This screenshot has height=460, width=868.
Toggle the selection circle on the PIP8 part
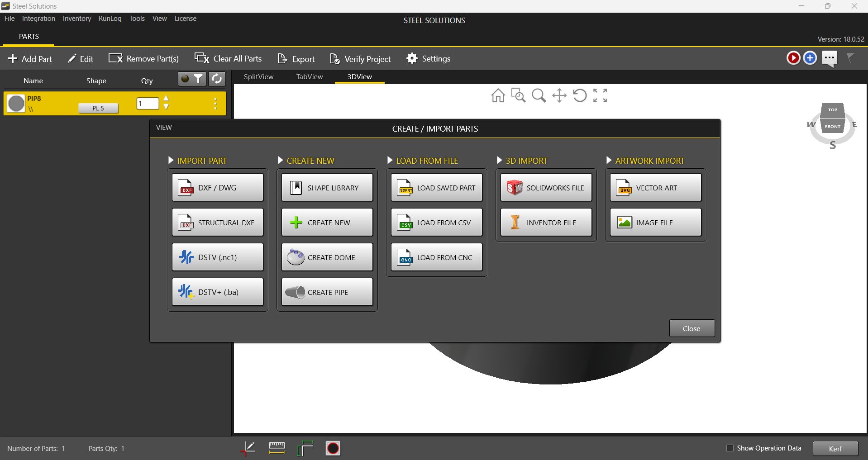click(x=15, y=103)
